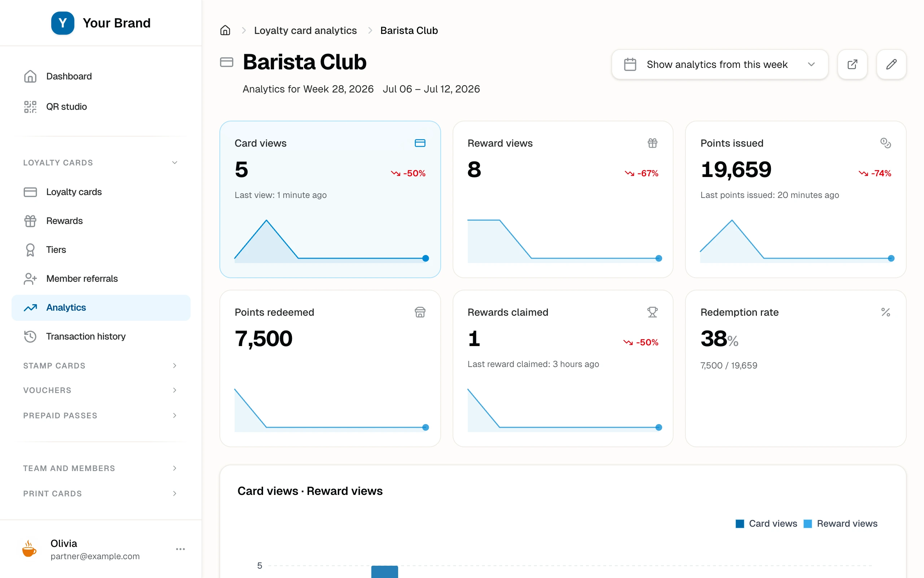Open the 'Show analytics from this week' dropdown
This screenshot has width=924, height=578.
point(720,64)
